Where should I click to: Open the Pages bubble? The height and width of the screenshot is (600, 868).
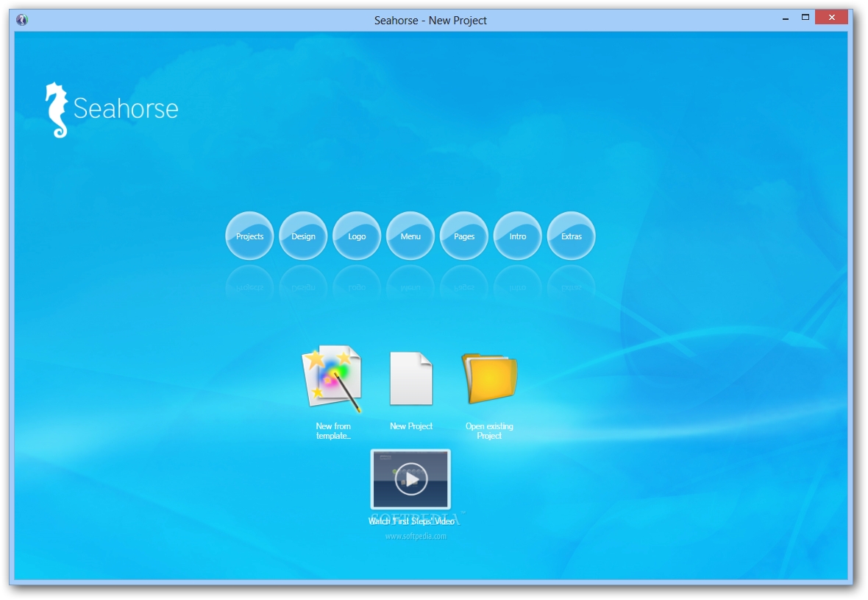click(x=464, y=236)
